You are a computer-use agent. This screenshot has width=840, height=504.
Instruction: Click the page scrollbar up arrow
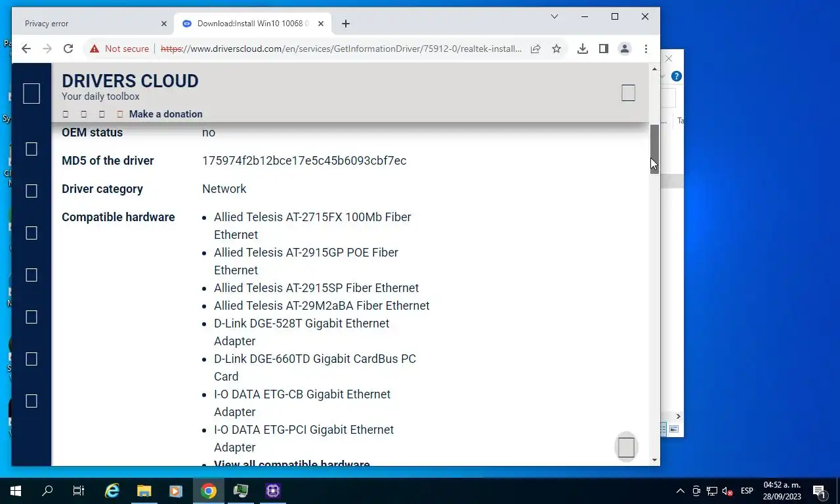tap(654, 69)
